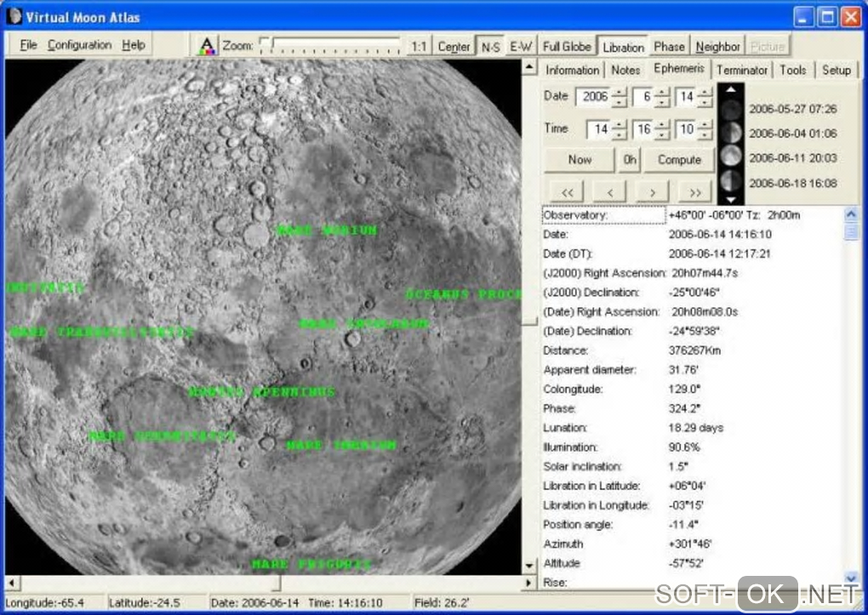Switch to the Tools tab

point(793,71)
